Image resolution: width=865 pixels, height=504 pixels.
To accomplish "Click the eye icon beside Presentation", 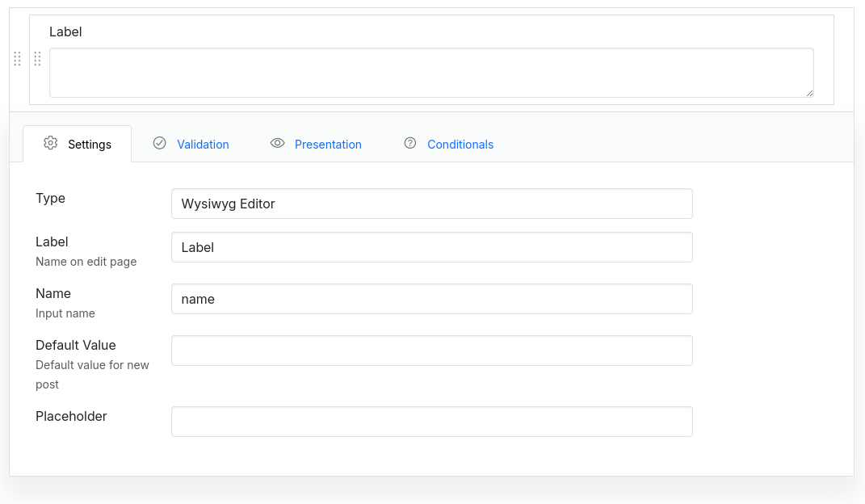I will tap(278, 143).
